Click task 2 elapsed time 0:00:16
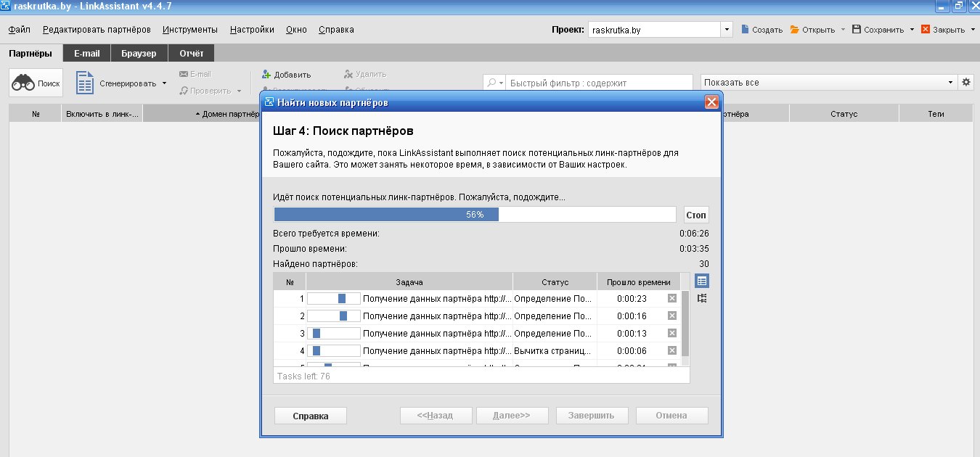The image size is (980, 457). point(632,316)
